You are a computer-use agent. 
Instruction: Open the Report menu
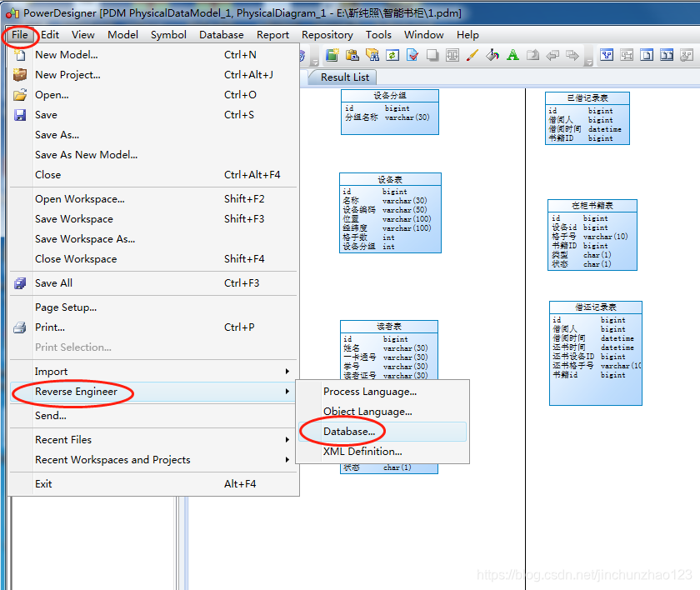coord(272,35)
